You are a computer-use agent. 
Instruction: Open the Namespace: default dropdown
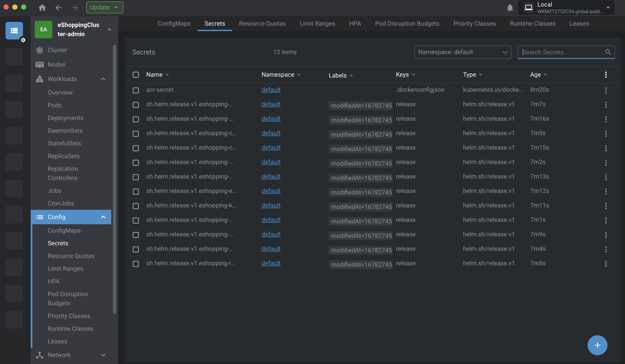463,52
